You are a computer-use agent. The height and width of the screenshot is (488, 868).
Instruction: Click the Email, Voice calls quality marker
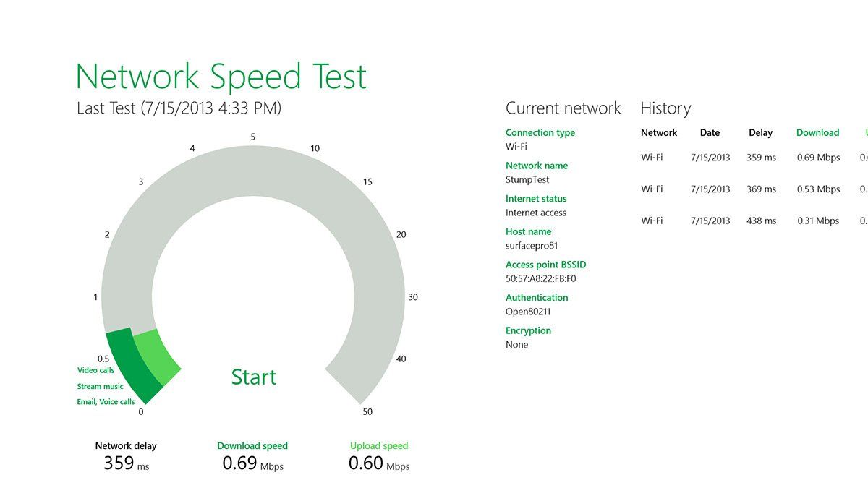106,401
